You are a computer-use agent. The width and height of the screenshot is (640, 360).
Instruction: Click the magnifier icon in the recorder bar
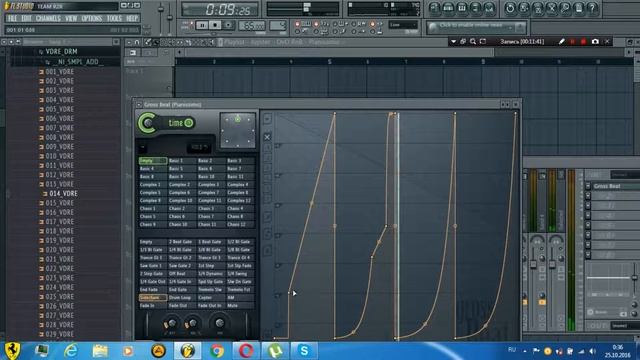pos(473,42)
